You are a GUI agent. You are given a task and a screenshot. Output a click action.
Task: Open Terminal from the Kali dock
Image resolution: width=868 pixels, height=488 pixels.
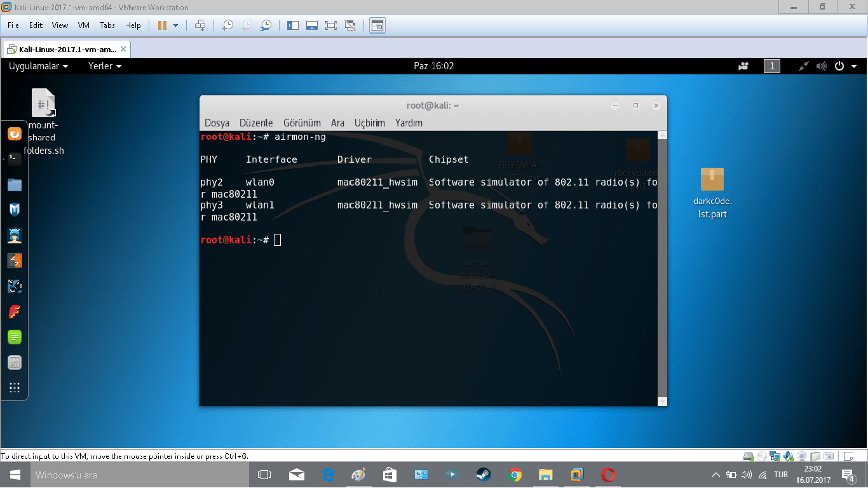[15, 159]
